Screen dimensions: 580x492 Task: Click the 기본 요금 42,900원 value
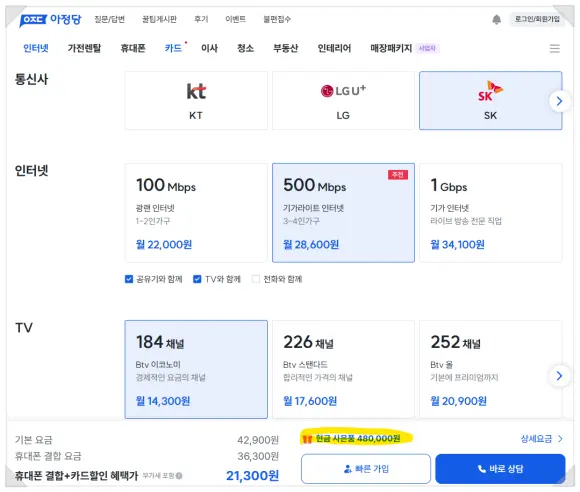[258, 440]
